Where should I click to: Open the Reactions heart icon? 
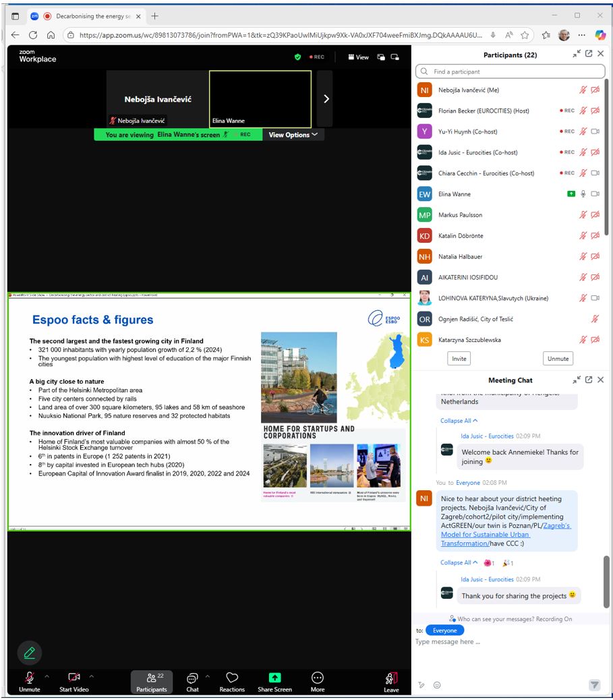pyautogui.click(x=232, y=678)
